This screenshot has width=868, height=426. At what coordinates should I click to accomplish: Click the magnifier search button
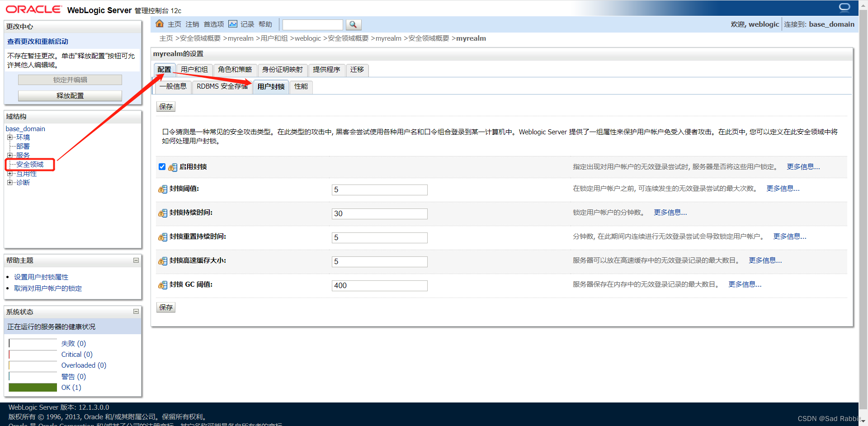tap(354, 24)
